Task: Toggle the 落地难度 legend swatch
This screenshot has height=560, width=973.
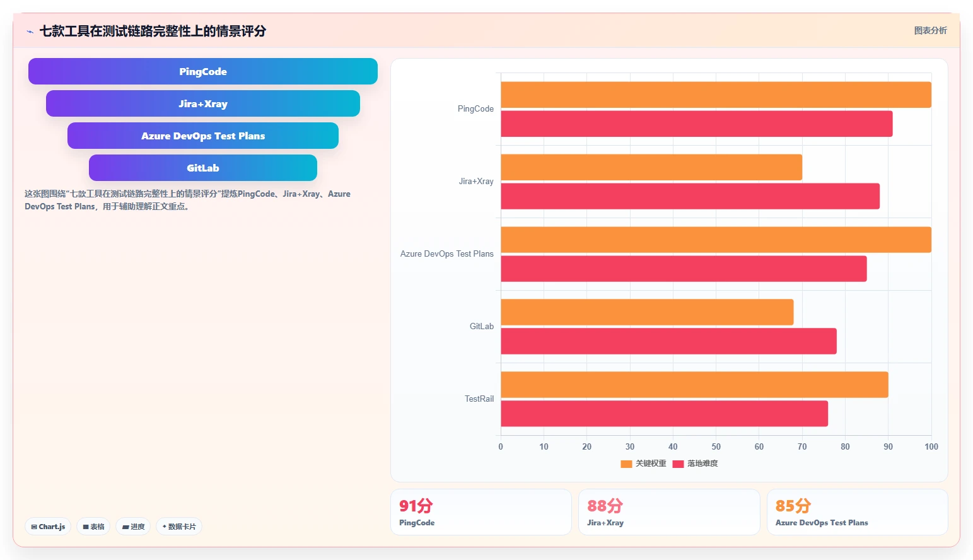Action: click(678, 464)
